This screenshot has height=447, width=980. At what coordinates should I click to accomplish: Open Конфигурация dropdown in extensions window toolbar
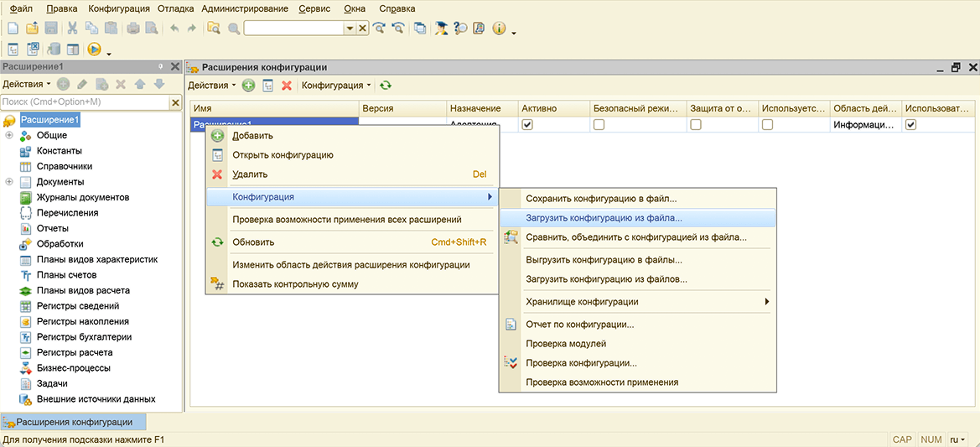point(337,86)
